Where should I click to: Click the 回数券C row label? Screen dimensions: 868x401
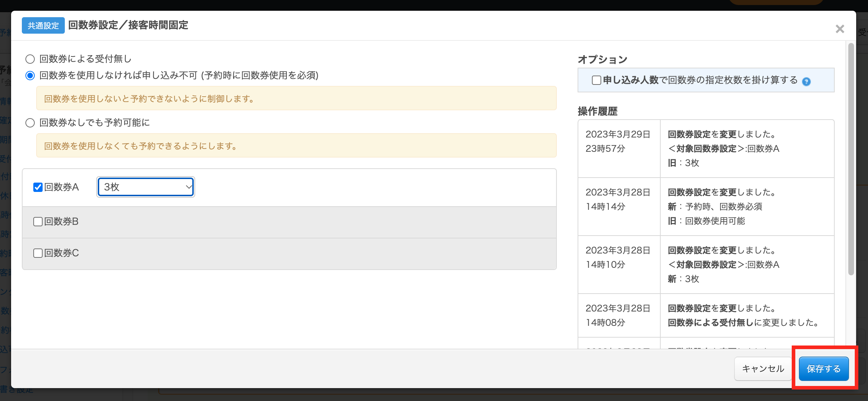point(61,253)
